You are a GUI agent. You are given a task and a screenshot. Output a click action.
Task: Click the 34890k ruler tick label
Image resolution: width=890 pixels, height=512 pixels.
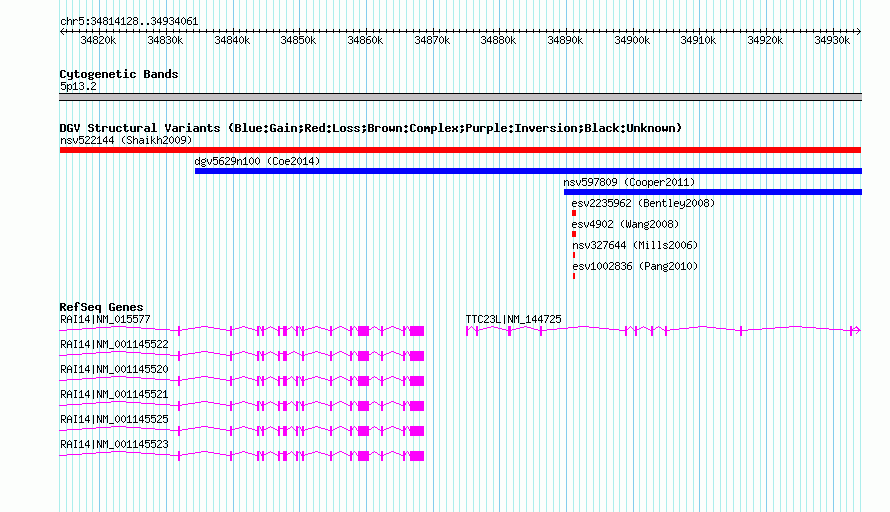pyautogui.click(x=565, y=40)
